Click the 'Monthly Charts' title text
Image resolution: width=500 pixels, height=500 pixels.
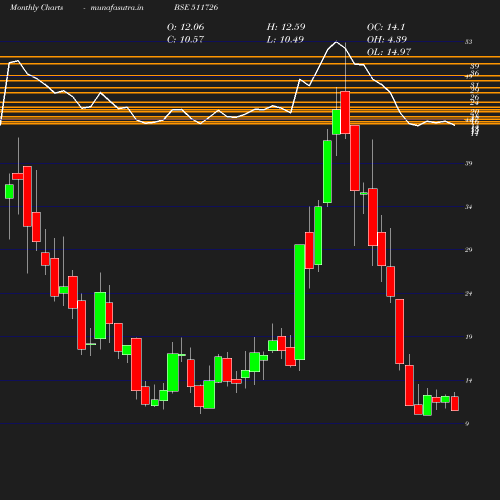(37, 7)
